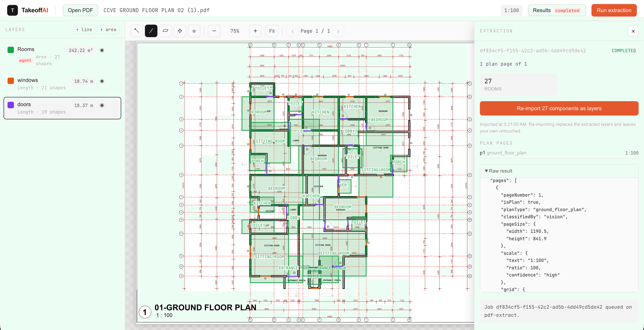Select the arrow pointer tool
The height and width of the screenshot is (330, 644).
click(137, 31)
